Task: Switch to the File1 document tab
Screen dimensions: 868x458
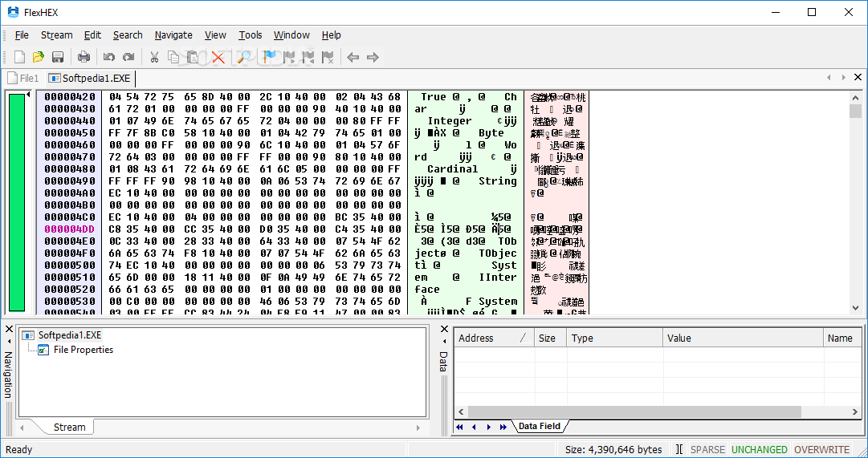Action: [x=24, y=78]
